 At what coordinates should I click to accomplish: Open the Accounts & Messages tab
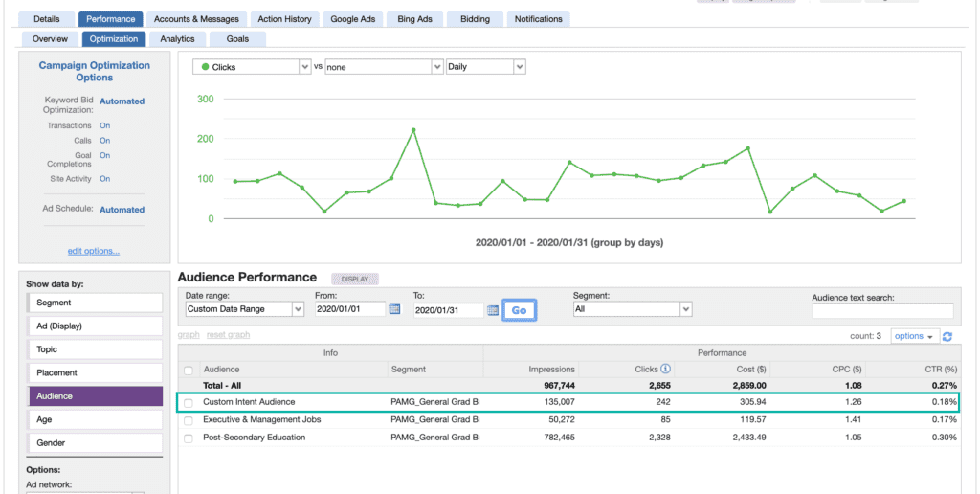pos(196,19)
